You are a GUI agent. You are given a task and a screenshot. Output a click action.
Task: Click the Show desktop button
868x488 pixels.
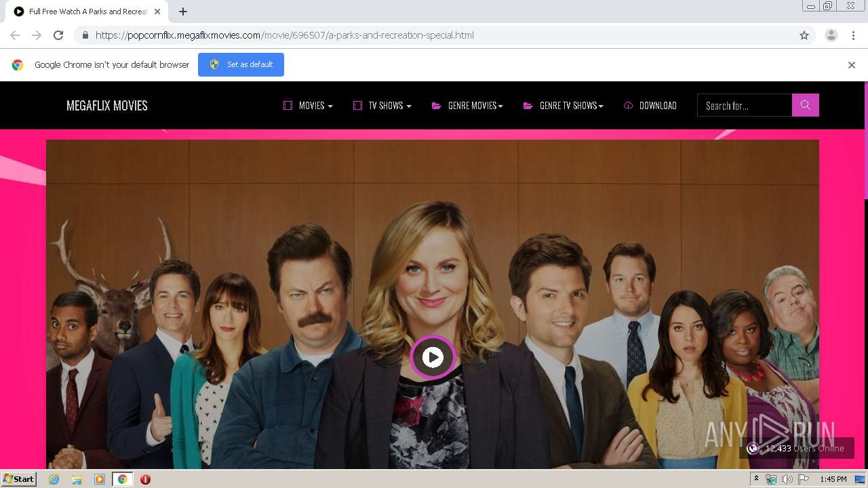(860, 479)
